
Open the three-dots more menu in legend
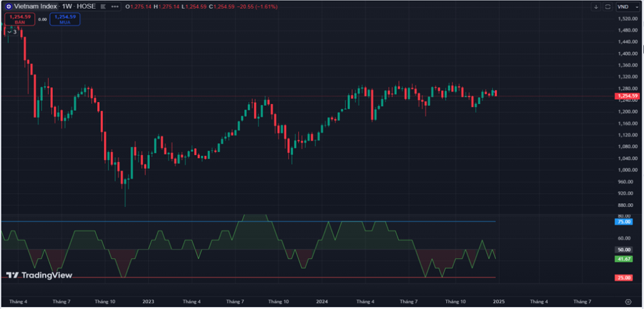click(x=114, y=6)
